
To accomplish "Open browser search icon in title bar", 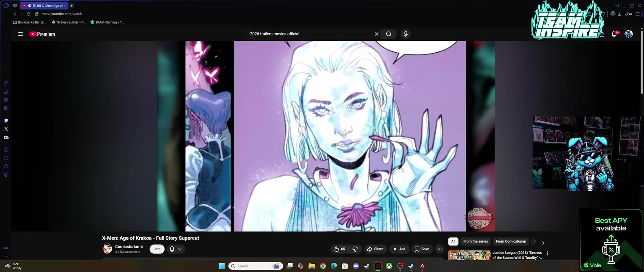I will (618, 6).
